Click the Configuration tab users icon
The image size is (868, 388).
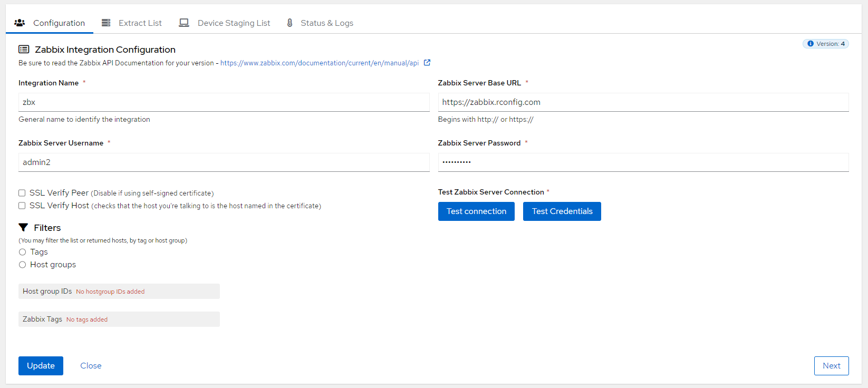[20, 23]
